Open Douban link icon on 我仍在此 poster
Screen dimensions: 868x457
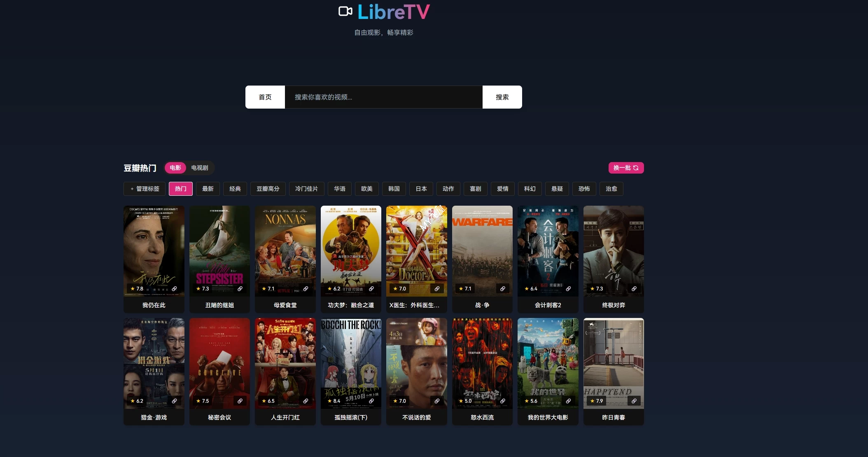coord(175,289)
